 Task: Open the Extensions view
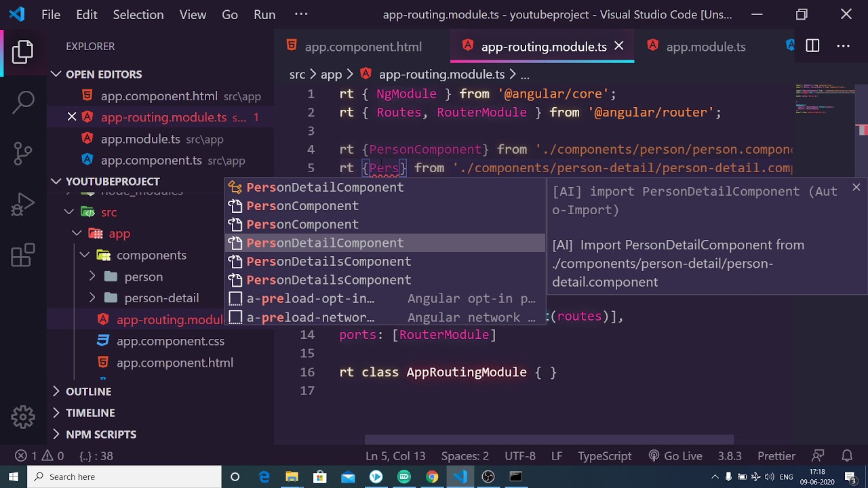(x=23, y=256)
